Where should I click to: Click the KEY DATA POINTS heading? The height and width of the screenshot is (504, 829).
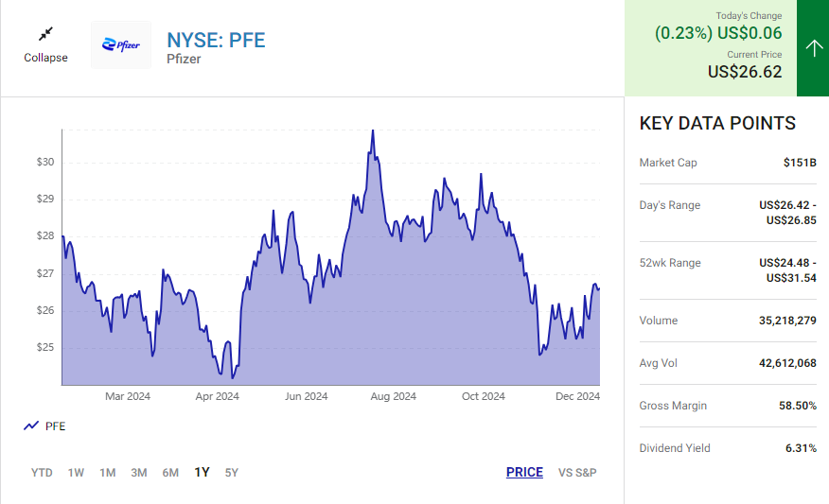[x=717, y=123]
